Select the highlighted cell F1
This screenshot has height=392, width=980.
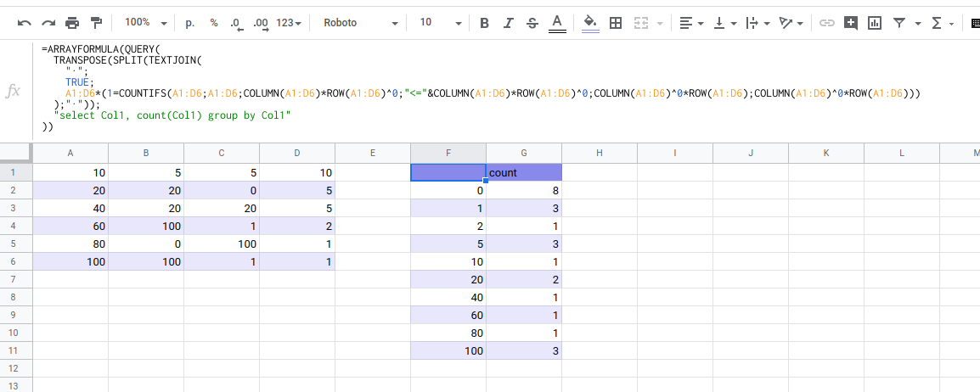pyautogui.click(x=448, y=172)
